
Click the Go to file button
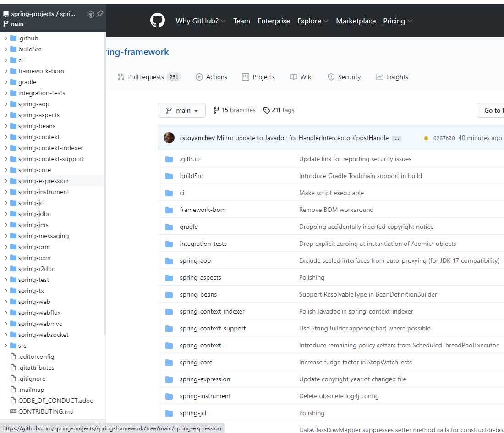[492, 110]
